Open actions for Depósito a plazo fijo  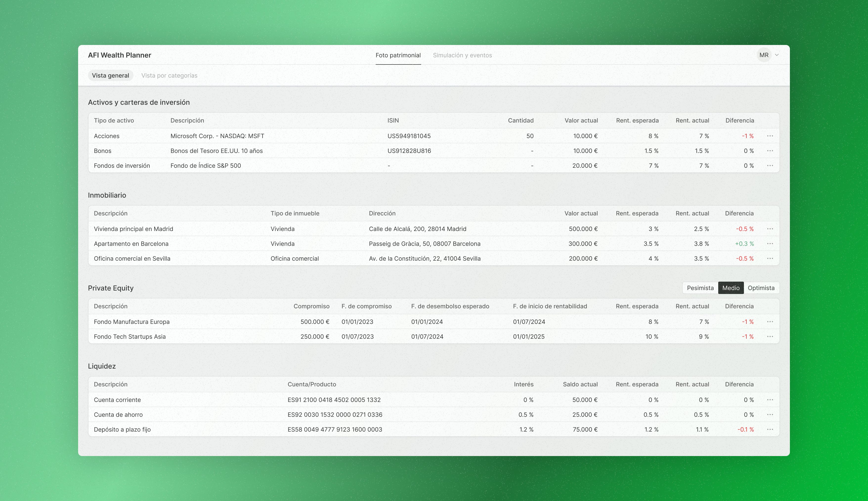(x=770, y=429)
